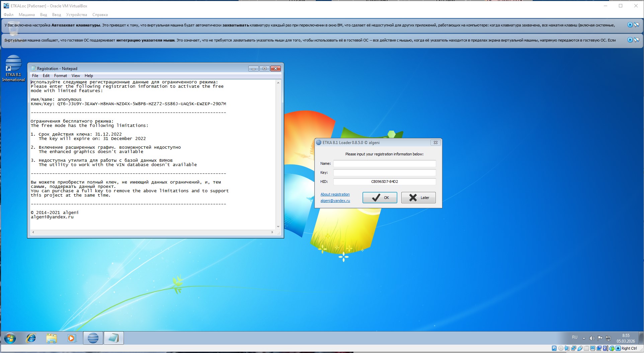Open Notepad's Format menu
The width and height of the screenshot is (644, 353).
click(60, 76)
